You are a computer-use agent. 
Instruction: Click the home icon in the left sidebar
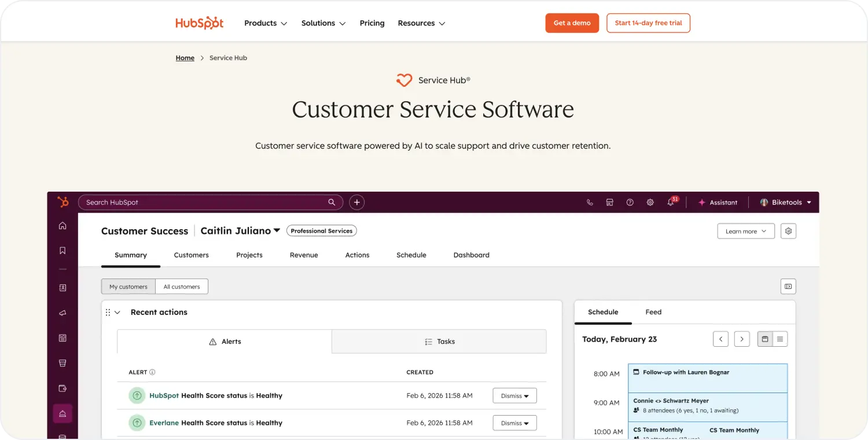(x=62, y=226)
